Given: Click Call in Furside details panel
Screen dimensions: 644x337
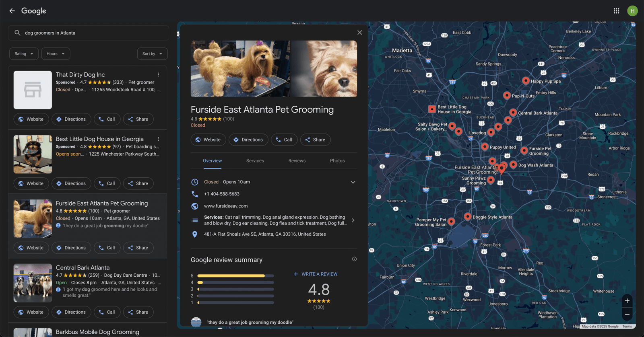Looking at the screenshot, I should [284, 140].
